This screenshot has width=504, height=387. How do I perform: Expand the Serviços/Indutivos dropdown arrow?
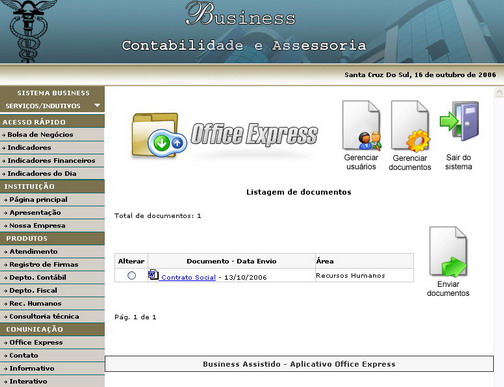[97, 106]
